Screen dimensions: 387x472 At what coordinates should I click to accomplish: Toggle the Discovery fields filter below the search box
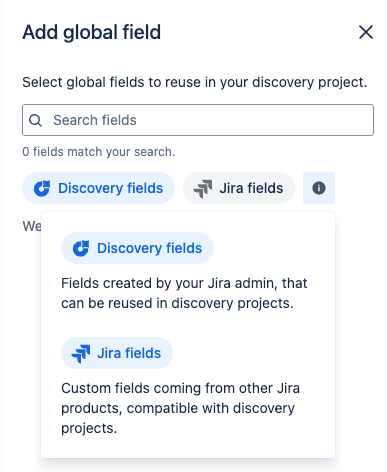tap(98, 188)
